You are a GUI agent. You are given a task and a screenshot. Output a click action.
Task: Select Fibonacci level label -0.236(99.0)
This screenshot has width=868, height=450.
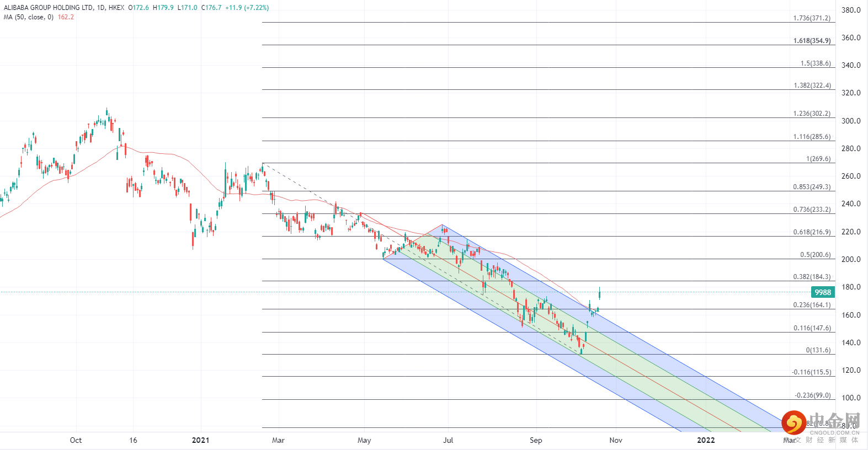tap(813, 395)
